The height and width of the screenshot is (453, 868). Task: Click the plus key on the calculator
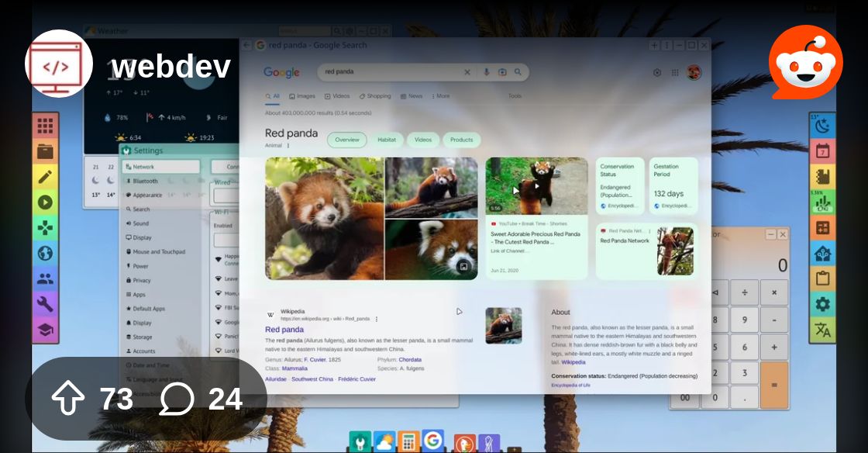click(774, 348)
